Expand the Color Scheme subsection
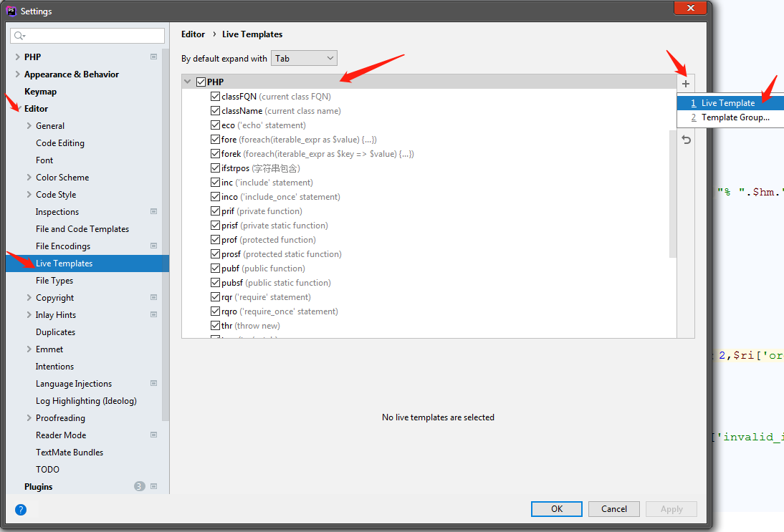The width and height of the screenshot is (784, 532). [29, 178]
